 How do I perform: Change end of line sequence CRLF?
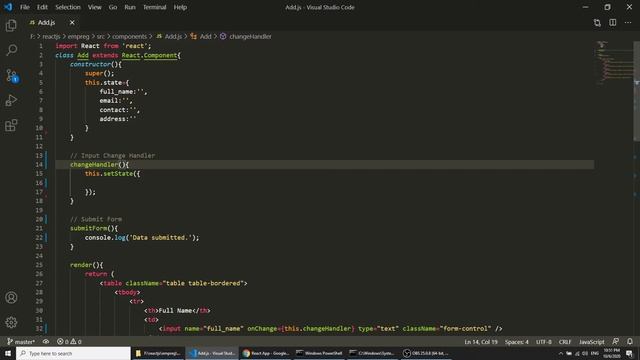coord(565,342)
